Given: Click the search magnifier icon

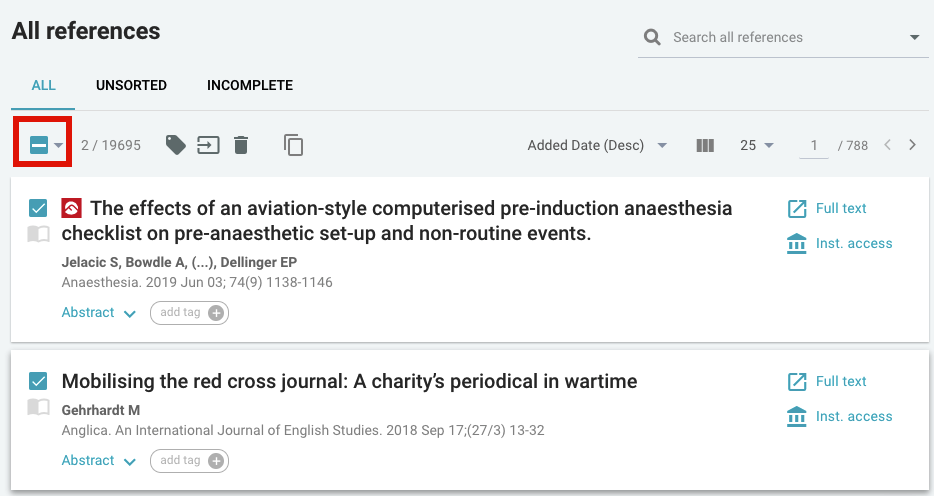Looking at the screenshot, I should 652,38.
